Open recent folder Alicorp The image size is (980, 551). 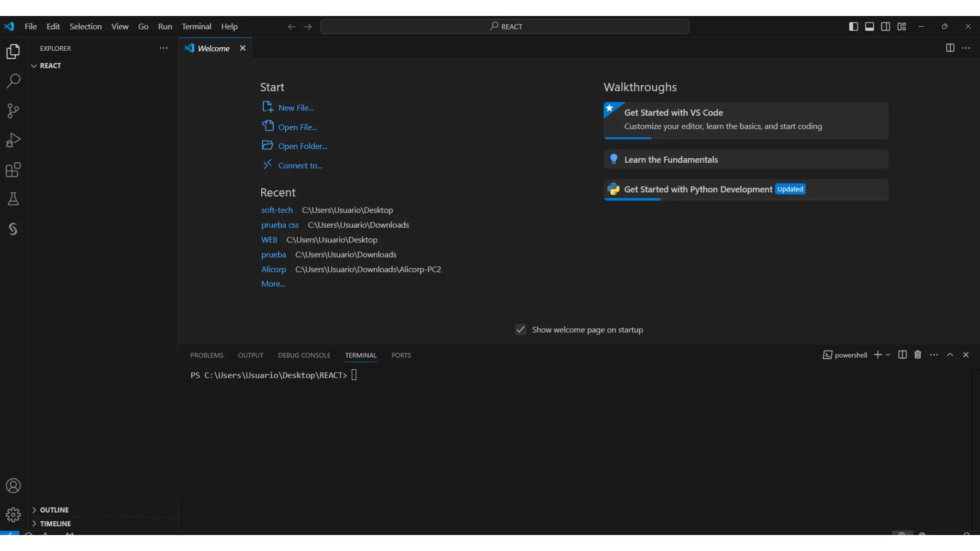pos(273,269)
